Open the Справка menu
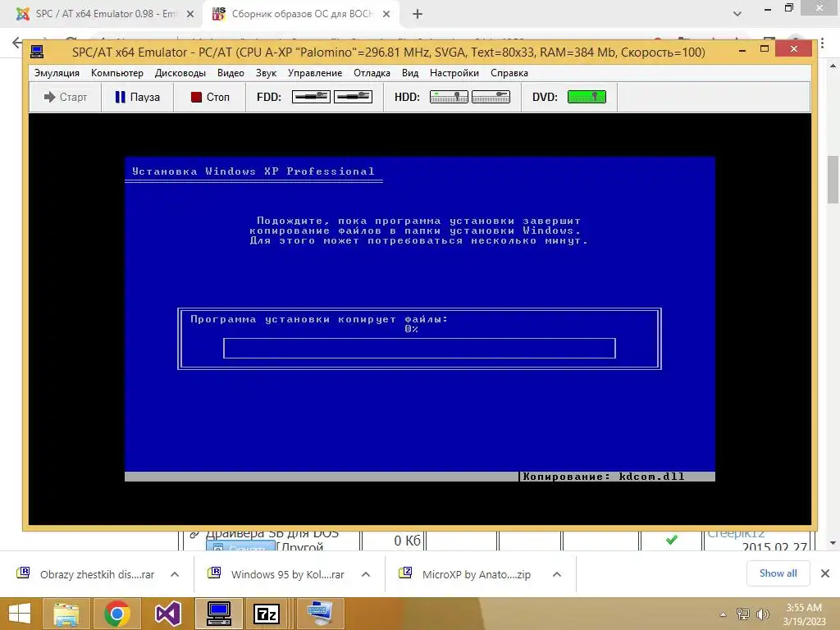Image resolution: width=840 pixels, height=630 pixels. (509, 73)
